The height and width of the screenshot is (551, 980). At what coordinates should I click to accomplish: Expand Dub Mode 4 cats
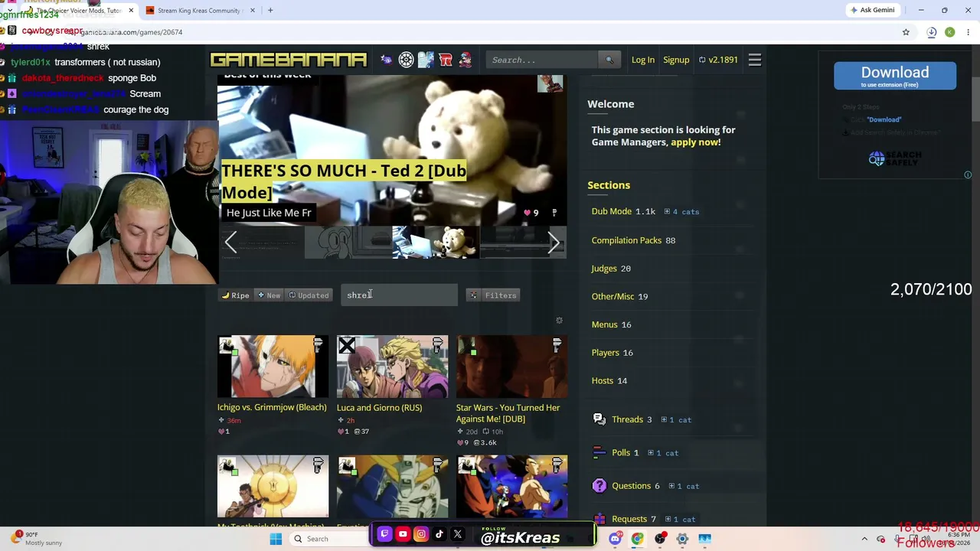[681, 212]
